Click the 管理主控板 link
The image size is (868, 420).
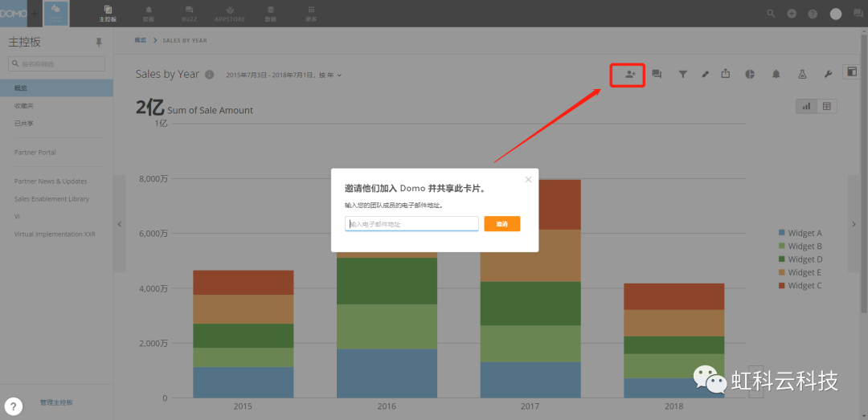coord(56,402)
